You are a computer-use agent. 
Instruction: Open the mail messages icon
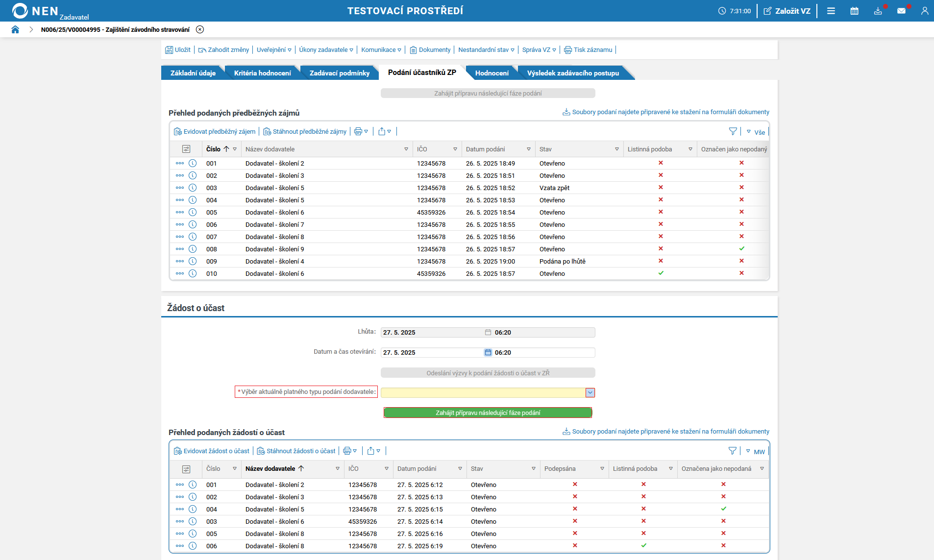(901, 11)
